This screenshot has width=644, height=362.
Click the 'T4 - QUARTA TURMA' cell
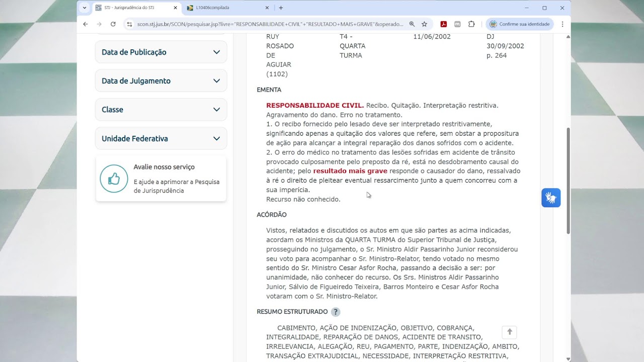point(353,46)
